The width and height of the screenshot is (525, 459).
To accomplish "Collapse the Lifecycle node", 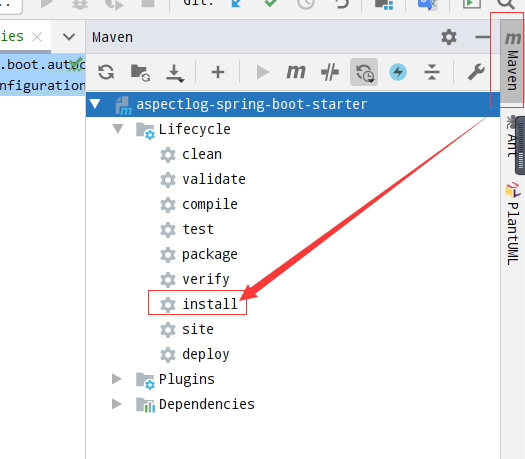I will pos(118,129).
